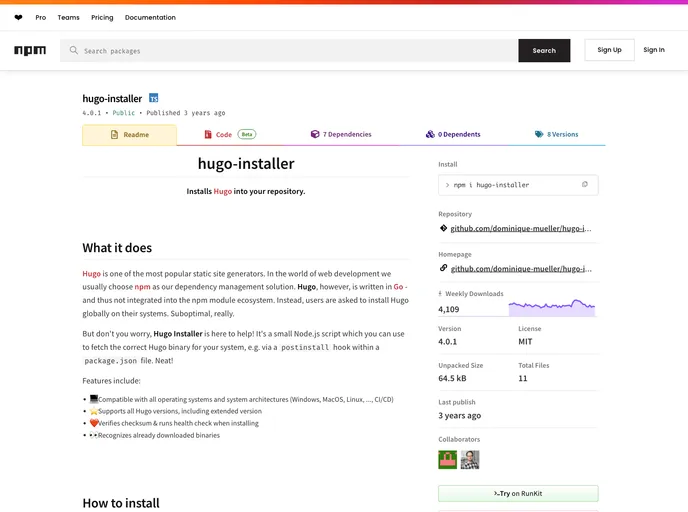This screenshot has width=688, height=512.
Task: Open the 0 Dependents tab
Action: [453, 134]
